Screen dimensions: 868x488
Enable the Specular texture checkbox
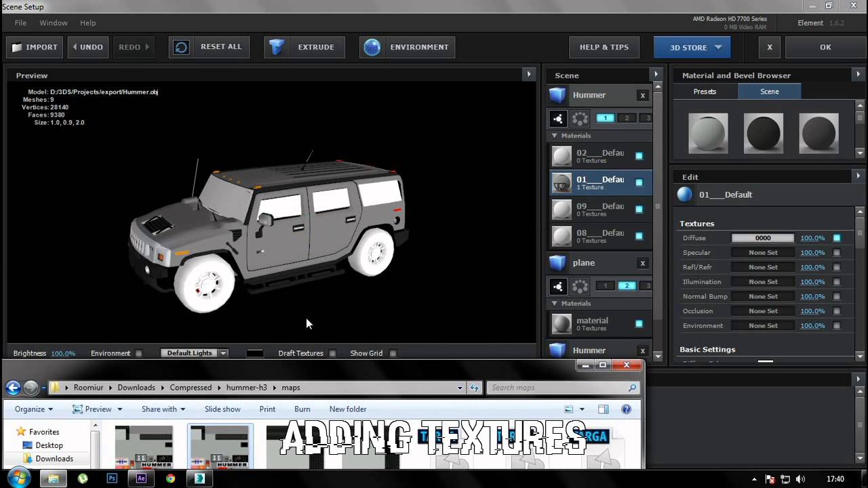837,253
